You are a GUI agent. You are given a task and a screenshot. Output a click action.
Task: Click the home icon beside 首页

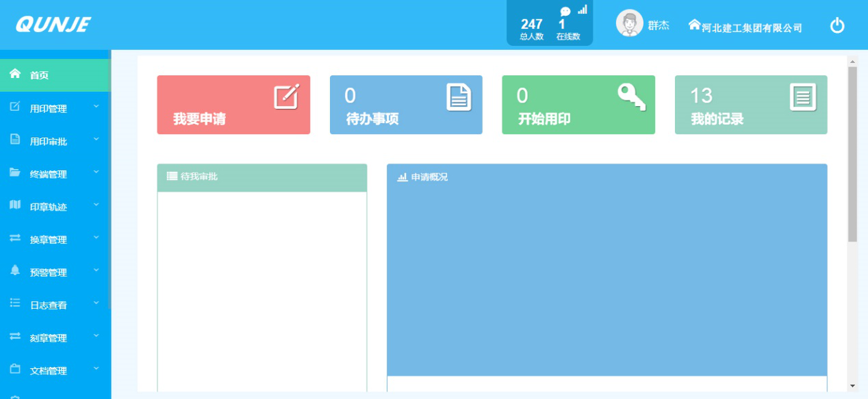tap(15, 73)
